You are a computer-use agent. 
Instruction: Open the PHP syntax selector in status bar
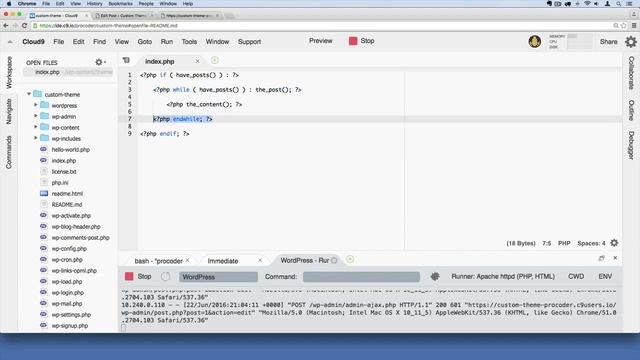[564, 243]
